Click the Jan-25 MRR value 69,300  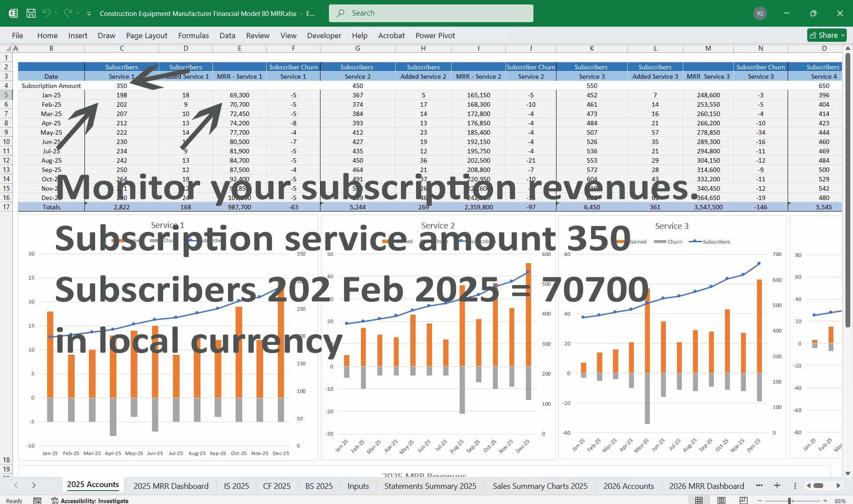pos(239,95)
